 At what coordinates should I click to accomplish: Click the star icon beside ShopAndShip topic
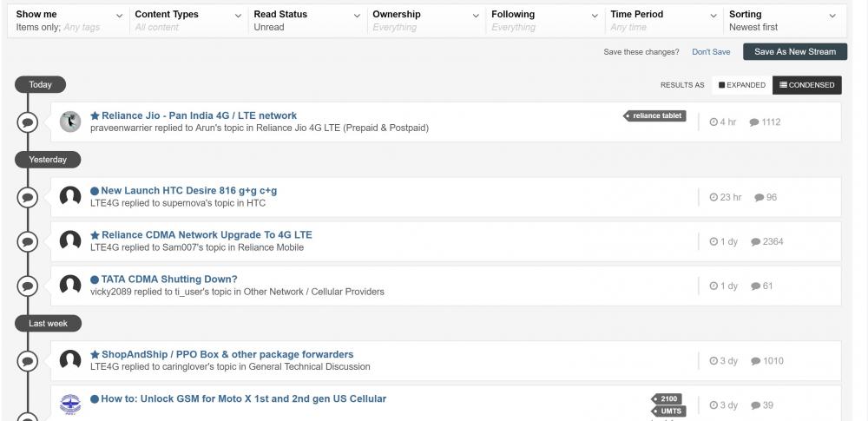95,354
